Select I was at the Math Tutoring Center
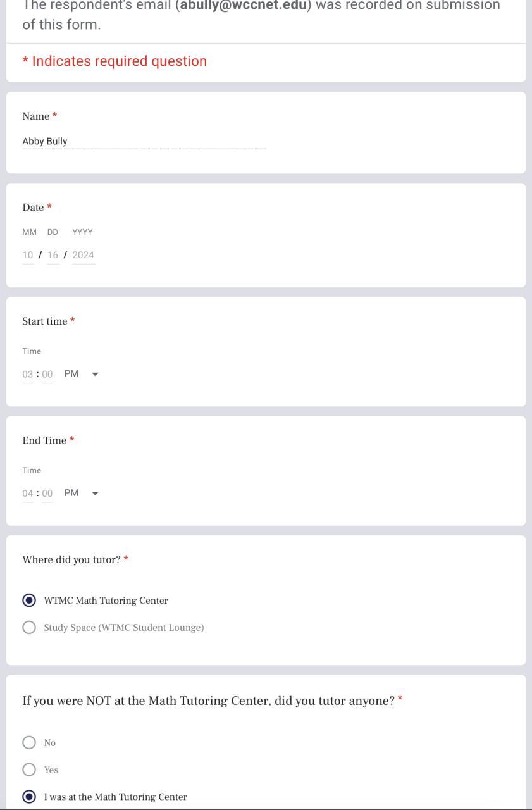 29,797
